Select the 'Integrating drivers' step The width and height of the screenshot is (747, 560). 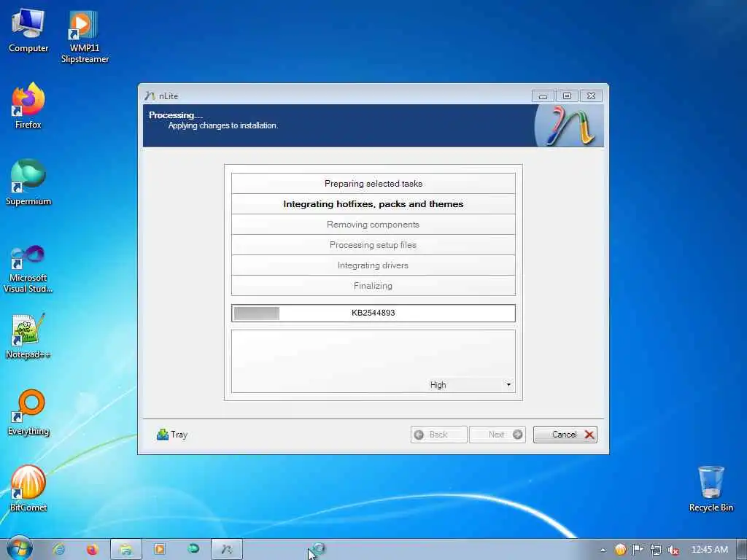(x=373, y=265)
